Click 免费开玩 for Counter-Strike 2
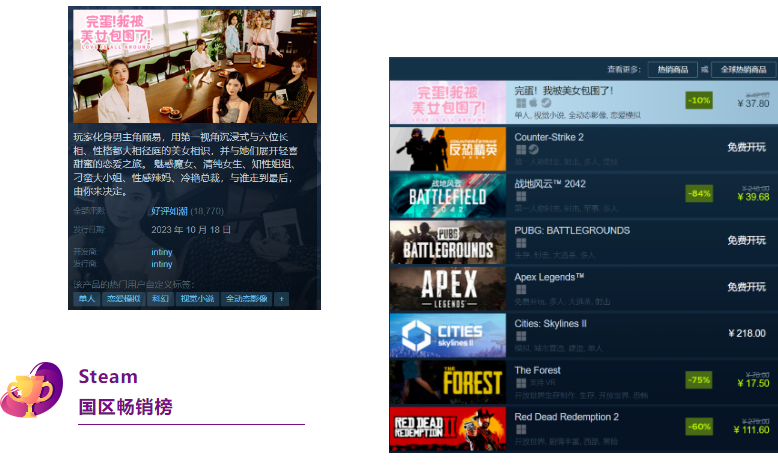This screenshot has width=778, height=469. click(x=746, y=147)
